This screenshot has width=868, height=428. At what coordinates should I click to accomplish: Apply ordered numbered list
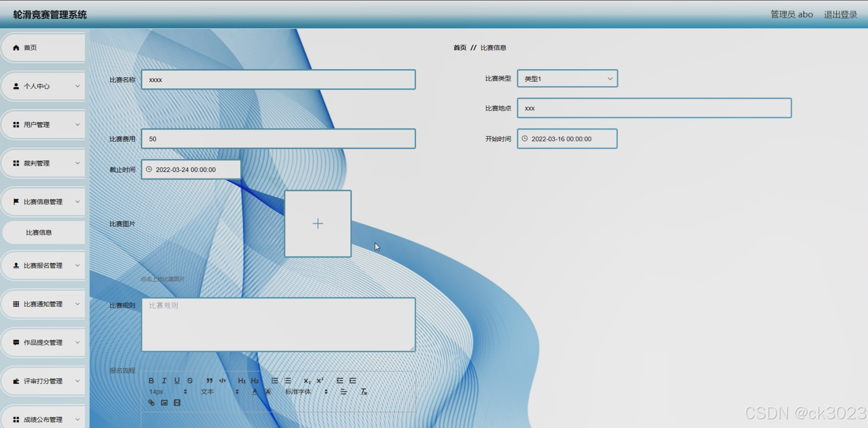click(x=274, y=381)
